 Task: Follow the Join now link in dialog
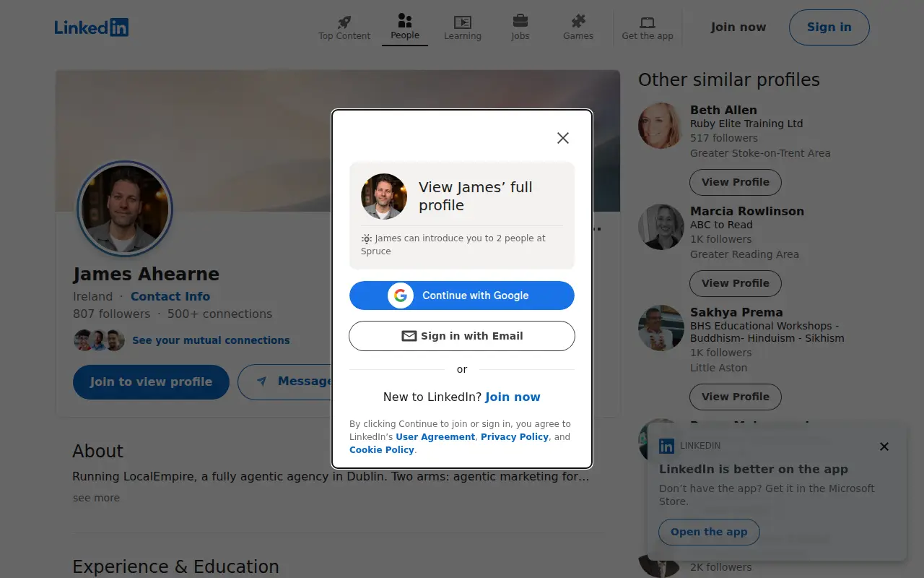(x=513, y=397)
